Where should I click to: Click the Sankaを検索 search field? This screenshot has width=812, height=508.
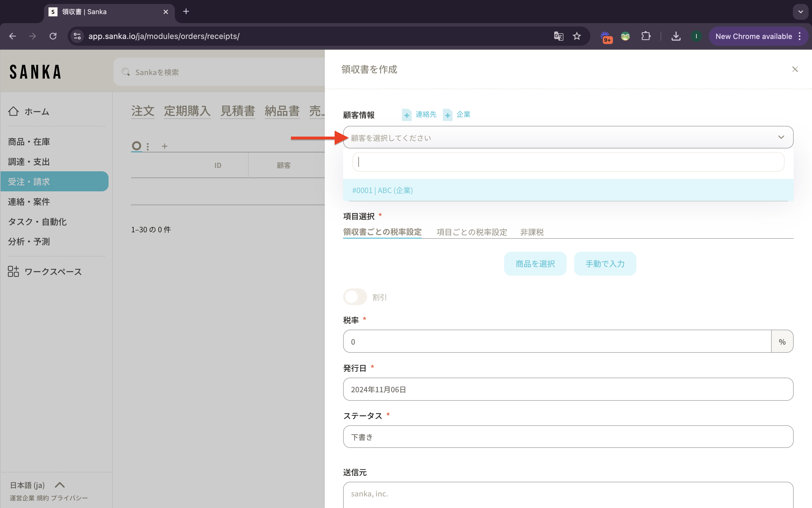click(219, 72)
